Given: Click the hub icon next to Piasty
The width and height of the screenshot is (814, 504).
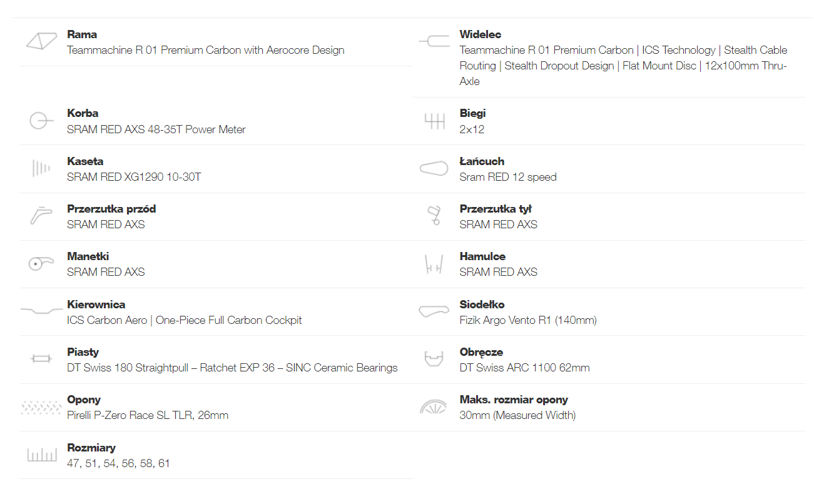Looking at the screenshot, I should click(41, 359).
